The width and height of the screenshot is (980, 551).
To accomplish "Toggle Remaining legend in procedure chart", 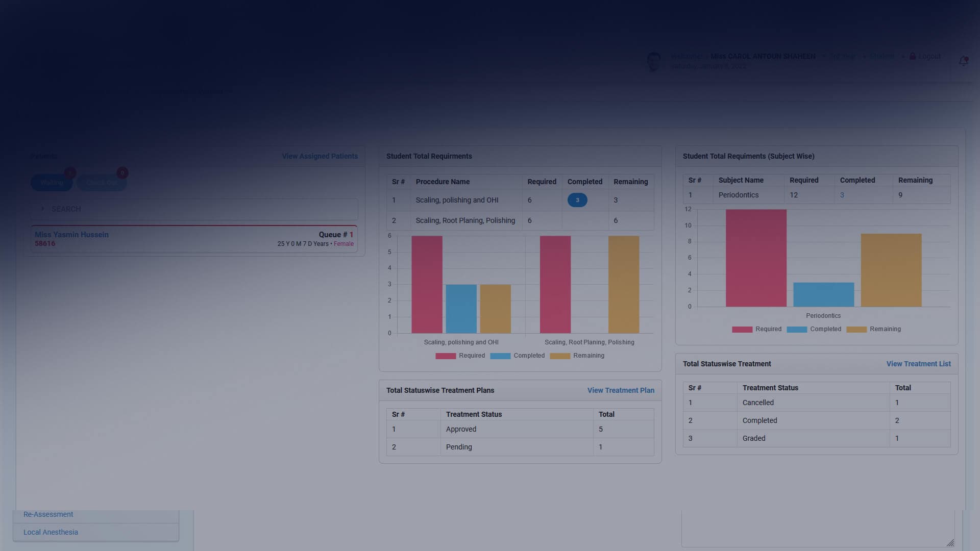I will [x=577, y=356].
